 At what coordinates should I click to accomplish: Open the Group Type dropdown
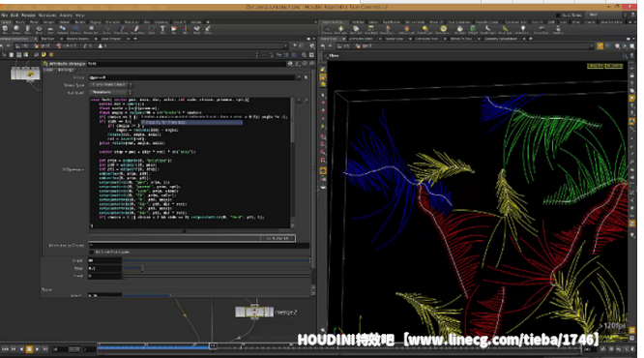tap(111, 85)
